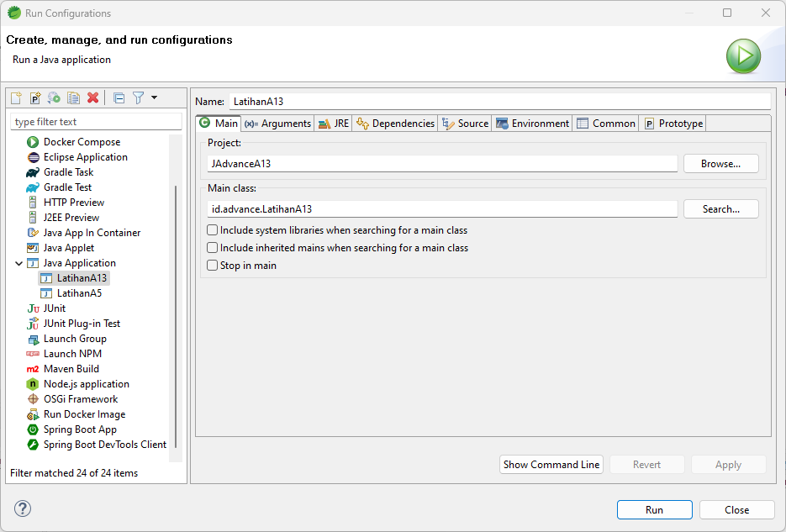Open the Dependencies tab
The width and height of the screenshot is (786, 532).
(x=395, y=124)
